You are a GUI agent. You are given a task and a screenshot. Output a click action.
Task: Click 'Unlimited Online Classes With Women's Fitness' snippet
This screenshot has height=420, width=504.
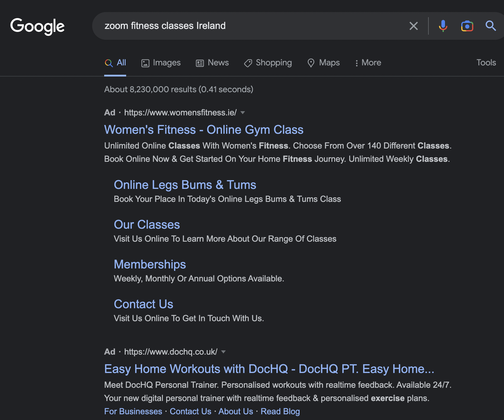pos(278,152)
